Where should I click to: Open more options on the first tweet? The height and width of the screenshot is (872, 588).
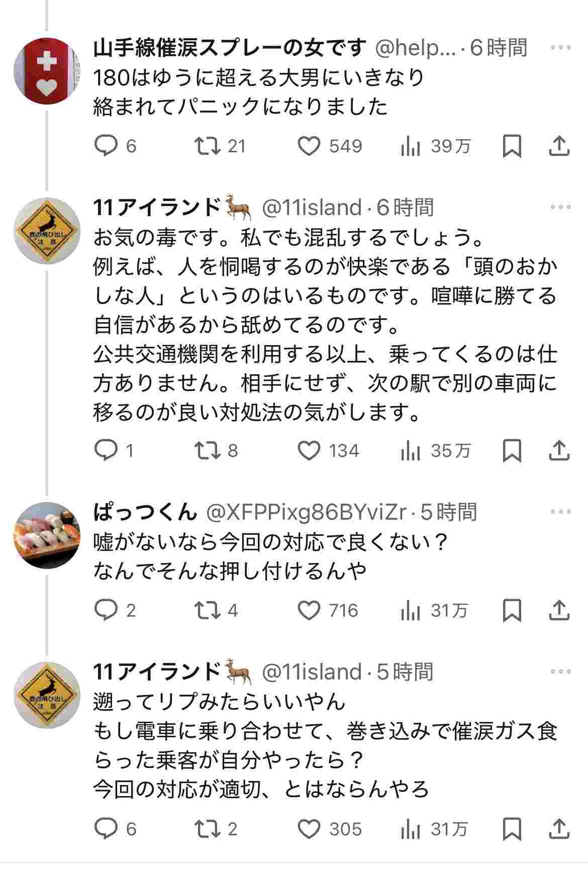click(561, 48)
